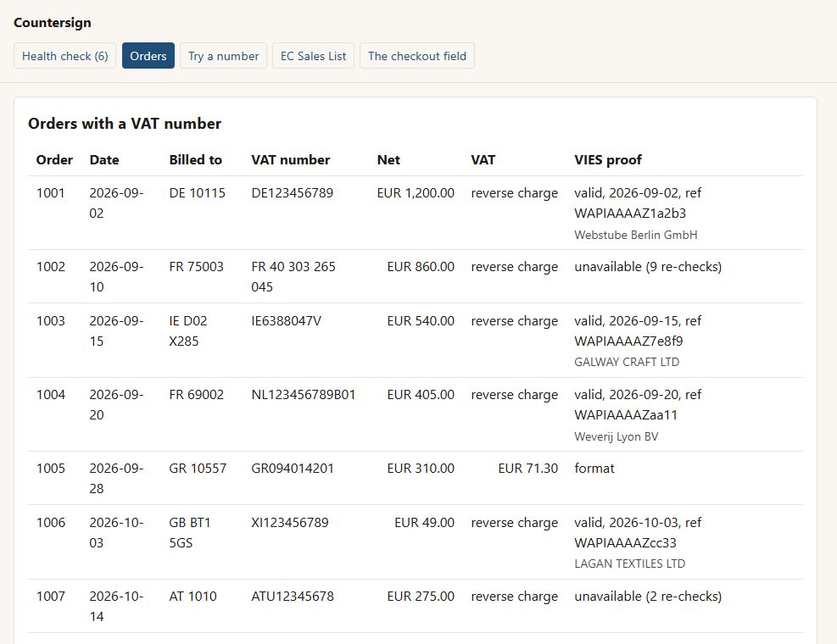Viewport: 837px width, 644px height.
Task: Click the Net column header
Action: point(388,159)
